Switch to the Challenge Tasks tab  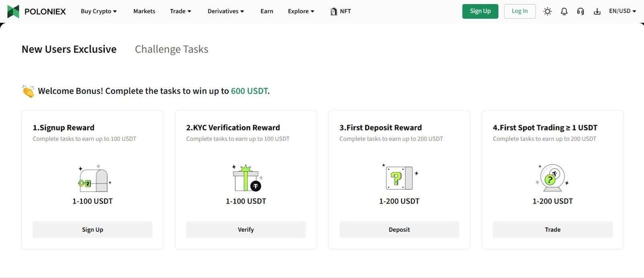pyautogui.click(x=171, y=49)
